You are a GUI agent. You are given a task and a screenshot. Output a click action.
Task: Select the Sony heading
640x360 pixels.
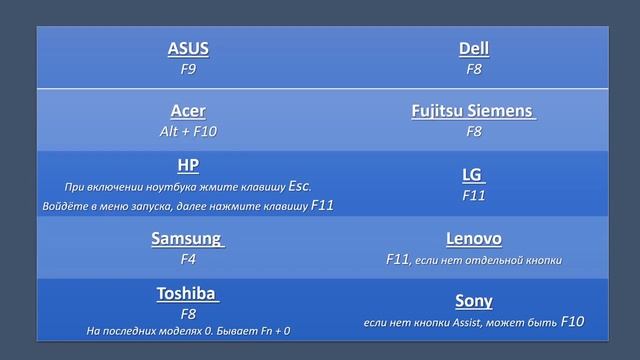474,301
